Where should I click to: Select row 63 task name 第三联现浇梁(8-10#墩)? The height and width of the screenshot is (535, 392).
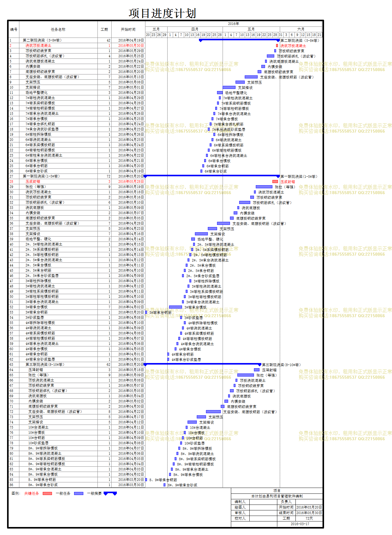(x=45, y=365)
